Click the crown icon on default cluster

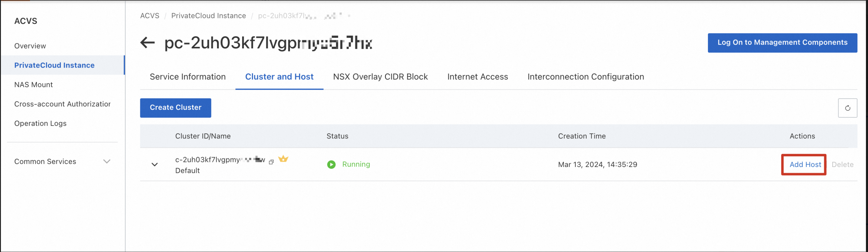[x=283, y=159]
